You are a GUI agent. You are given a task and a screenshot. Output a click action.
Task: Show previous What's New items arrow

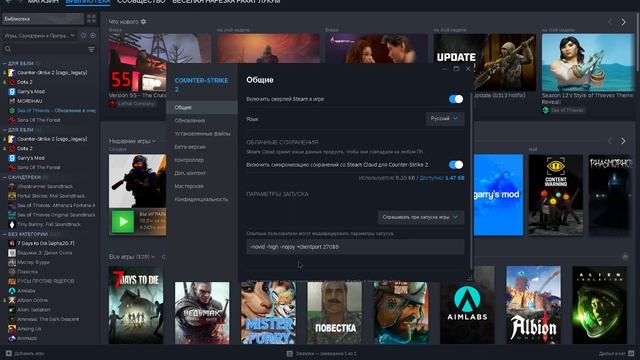pos(610,22)
